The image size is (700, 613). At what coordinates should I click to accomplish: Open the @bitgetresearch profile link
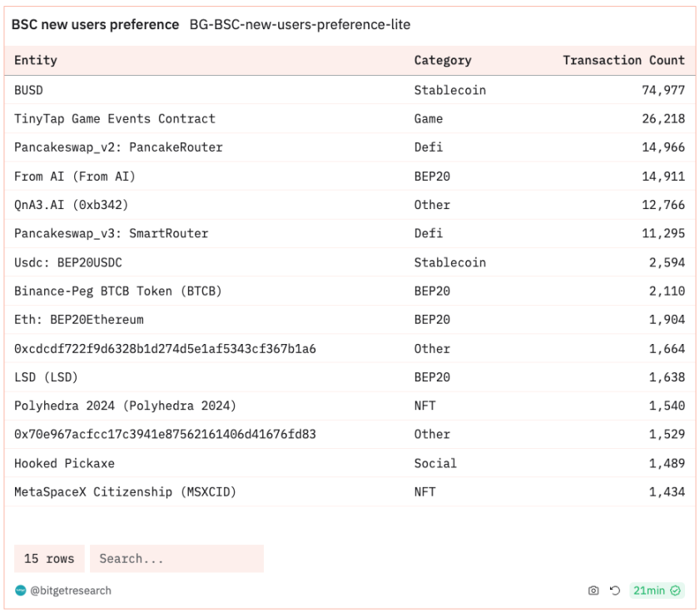pos(71,591)
